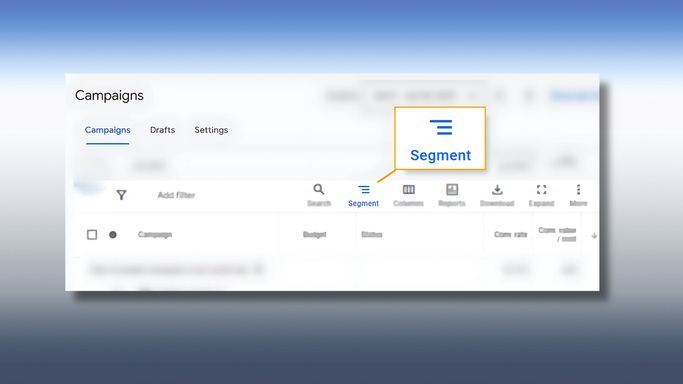
Task: Switch to the Drafts tab
Action: 162,130
